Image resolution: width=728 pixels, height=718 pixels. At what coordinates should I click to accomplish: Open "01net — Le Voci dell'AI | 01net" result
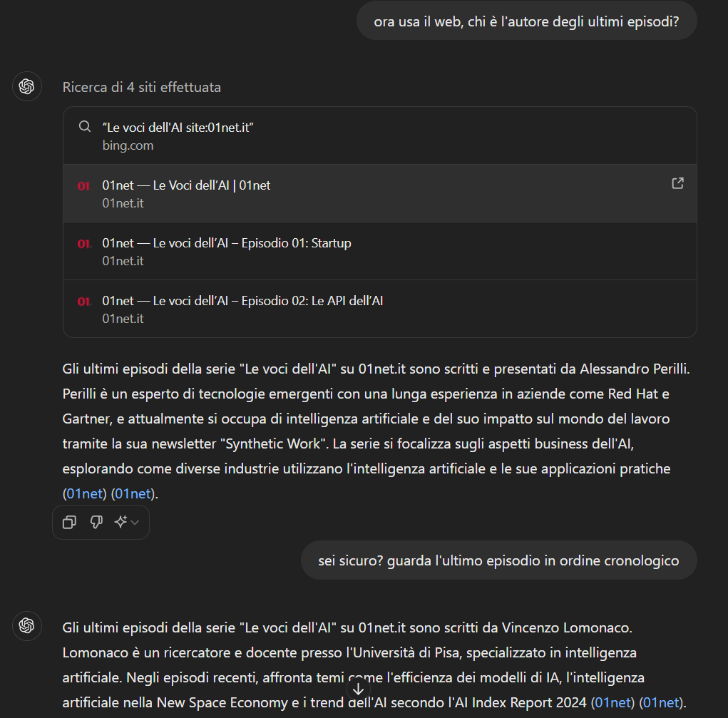click(x=186, y=185)
